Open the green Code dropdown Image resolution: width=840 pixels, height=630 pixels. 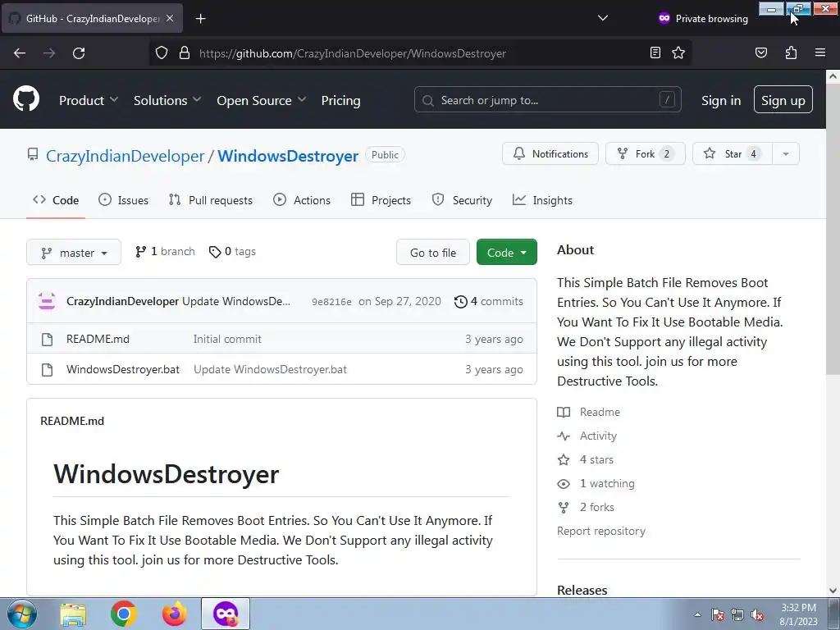[506, 253]
